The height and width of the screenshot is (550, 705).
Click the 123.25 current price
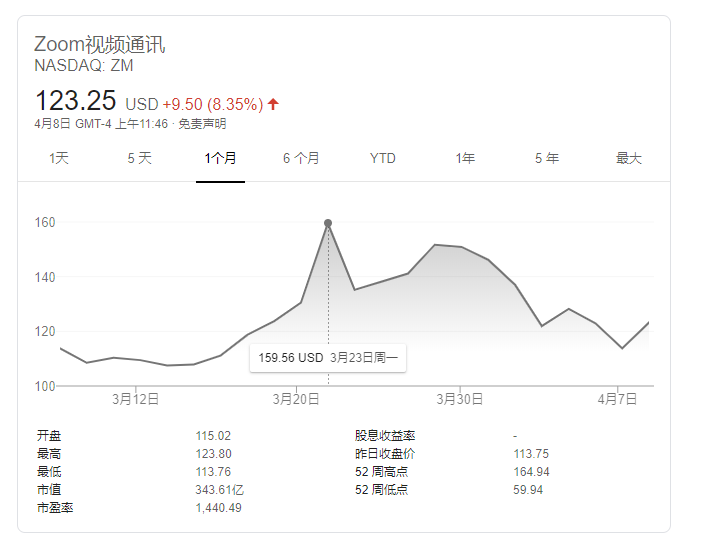[x=76, y=100]
